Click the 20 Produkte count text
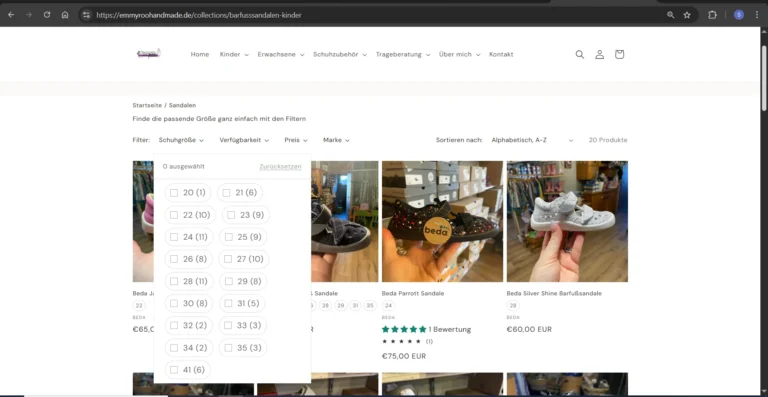 tap(608, 140)
